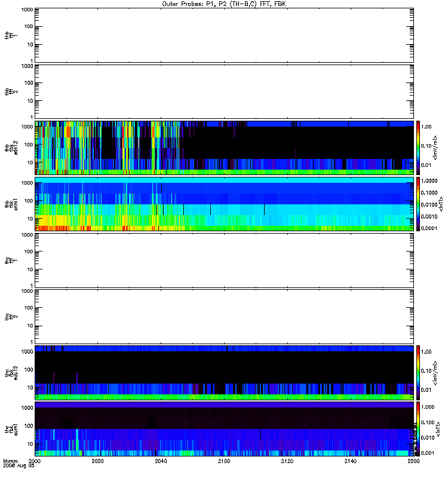Click the '2020' time axis label
The image size is (448, 478).
[x=97, y=461]
